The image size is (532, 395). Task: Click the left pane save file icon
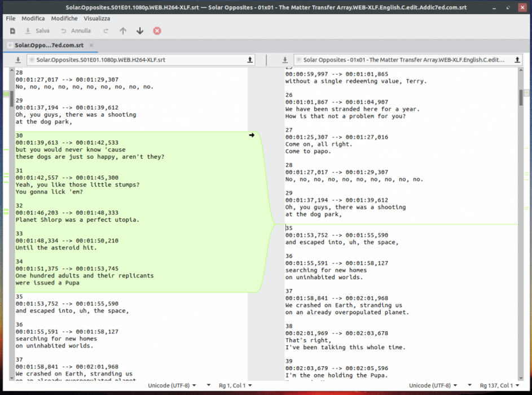click(x=17, y=60)
